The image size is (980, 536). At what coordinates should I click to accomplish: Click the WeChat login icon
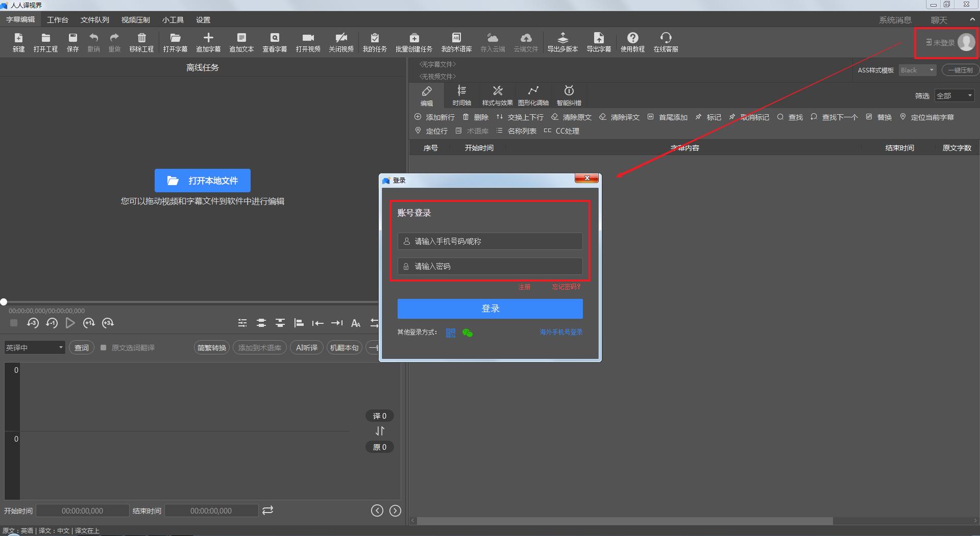tap(467, 333)
